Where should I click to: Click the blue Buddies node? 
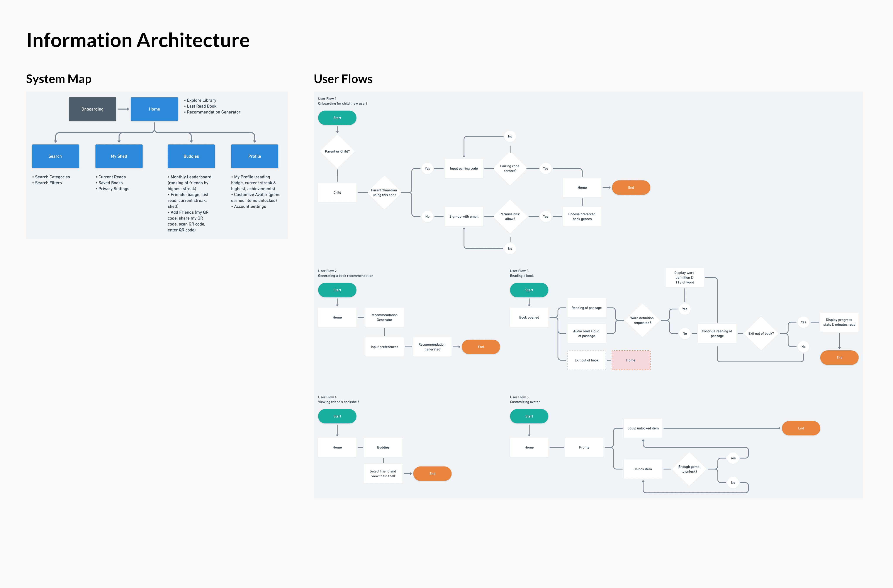coord(191,156)
